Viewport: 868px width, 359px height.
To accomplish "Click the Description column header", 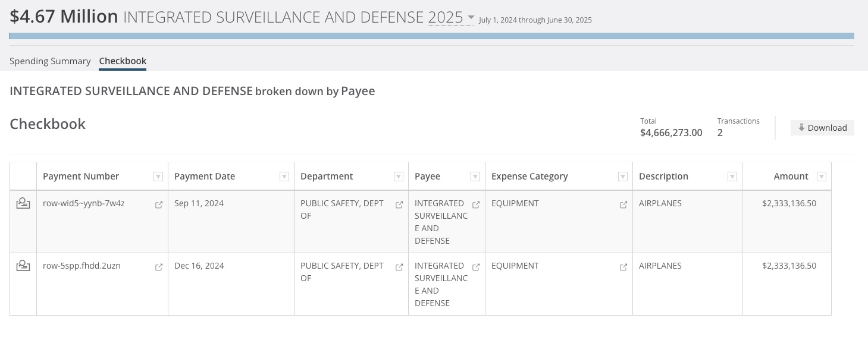I will pyautogui.click(x=663, y=177).
